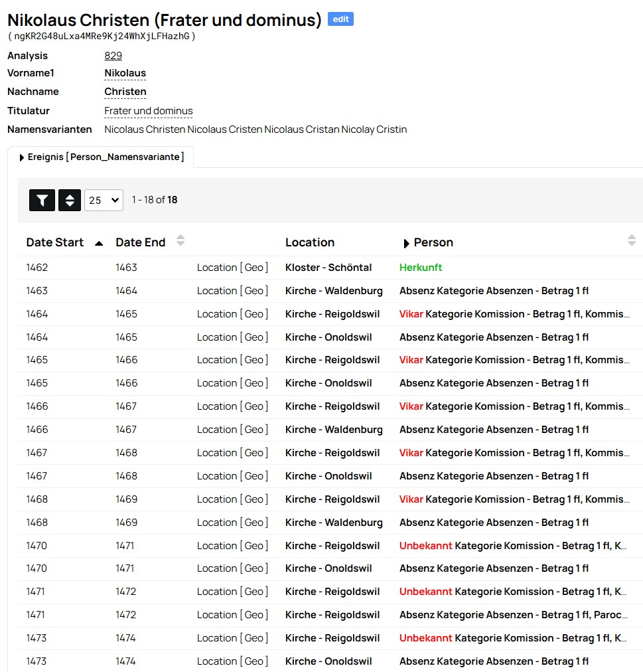Click the 1 - 18 of 18 record count
The width and height of the screenshot is (643, 672).
154,200
